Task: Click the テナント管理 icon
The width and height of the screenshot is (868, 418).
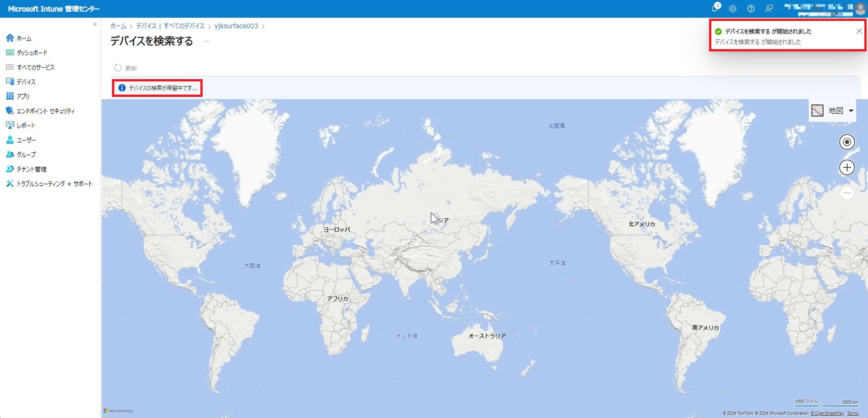Action: pyautogui.click(x=9, y=169)
